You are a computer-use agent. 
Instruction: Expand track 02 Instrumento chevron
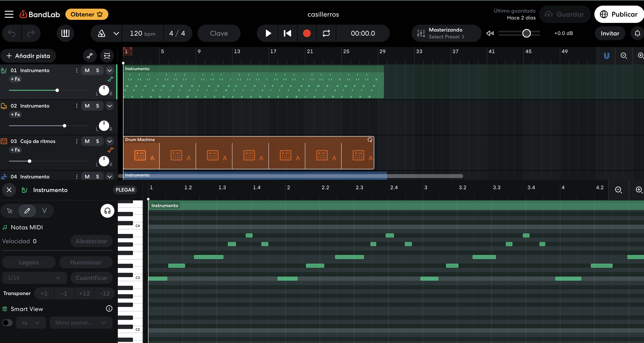109,106
